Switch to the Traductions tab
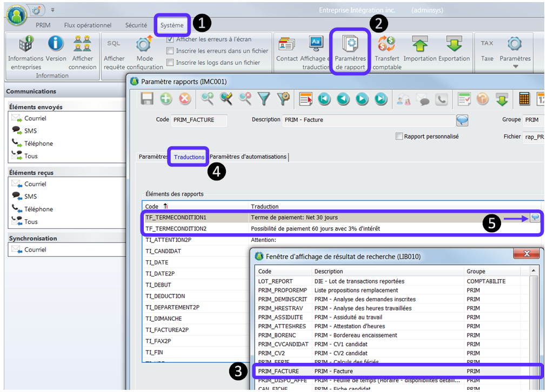The image size is (547, 392). (x=189, y=157)
